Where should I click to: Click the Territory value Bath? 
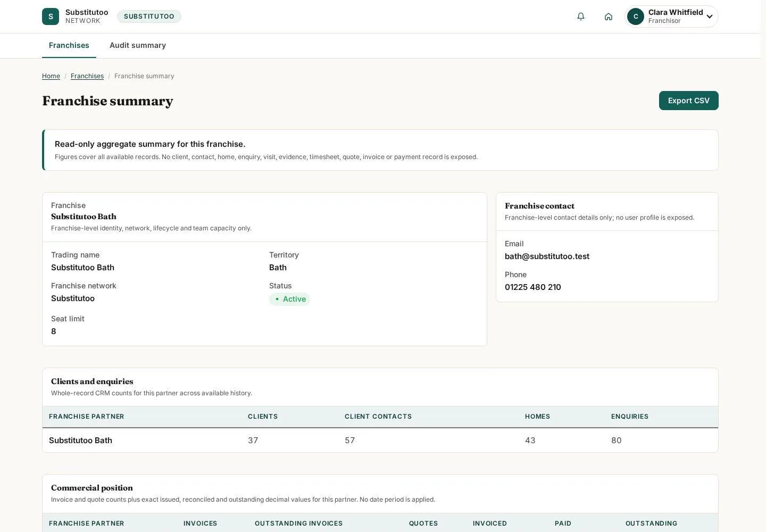point(278,268)
